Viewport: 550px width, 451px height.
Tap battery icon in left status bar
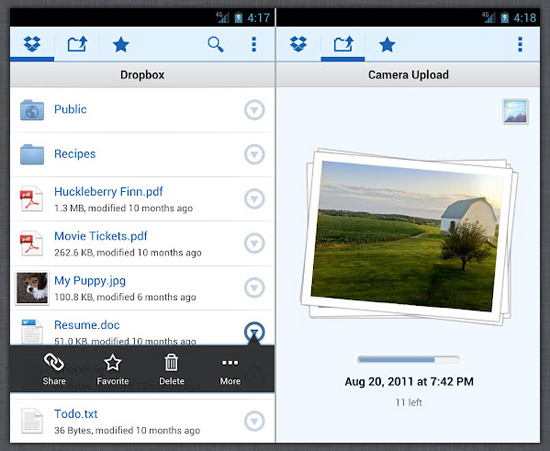pos(239,18)
